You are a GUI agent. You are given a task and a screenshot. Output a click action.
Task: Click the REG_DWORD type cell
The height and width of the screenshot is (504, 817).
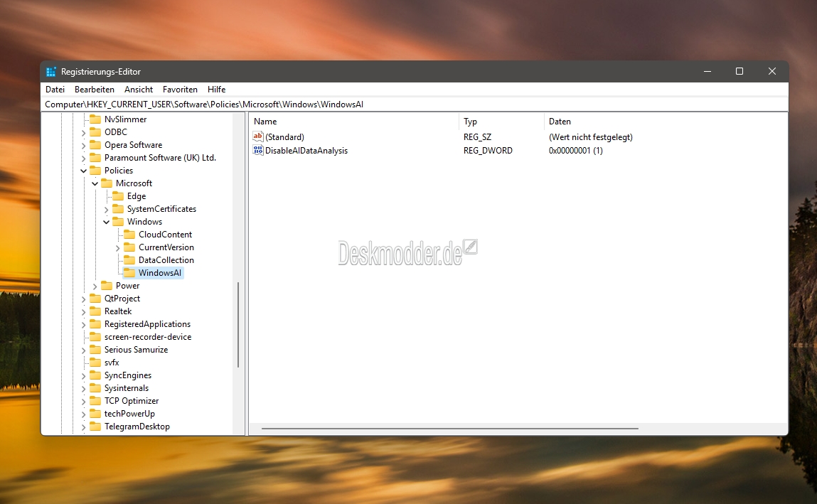[488, 151]
